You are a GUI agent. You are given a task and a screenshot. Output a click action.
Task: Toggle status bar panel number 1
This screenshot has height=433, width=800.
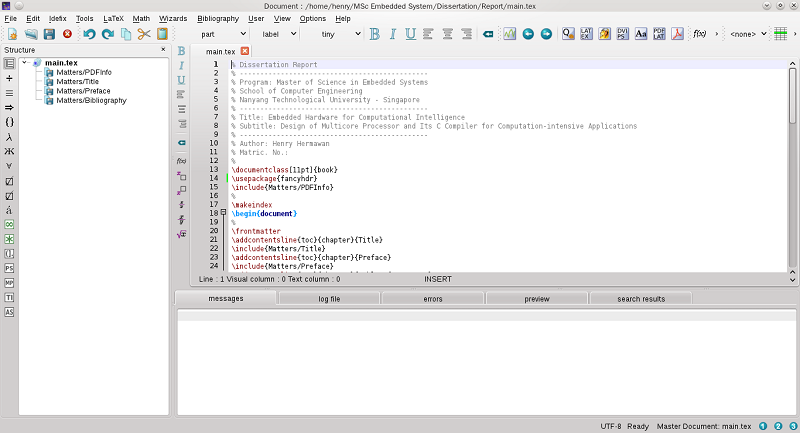coord(762,425)
